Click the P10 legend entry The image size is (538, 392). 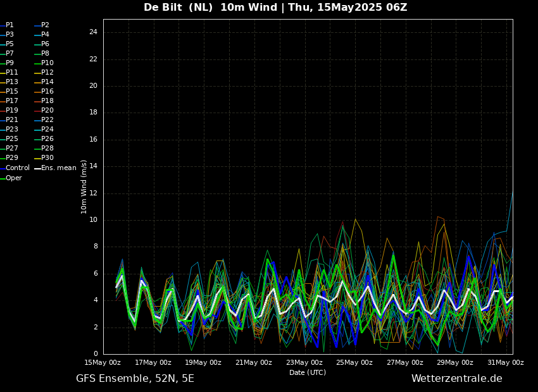point(47,63)
